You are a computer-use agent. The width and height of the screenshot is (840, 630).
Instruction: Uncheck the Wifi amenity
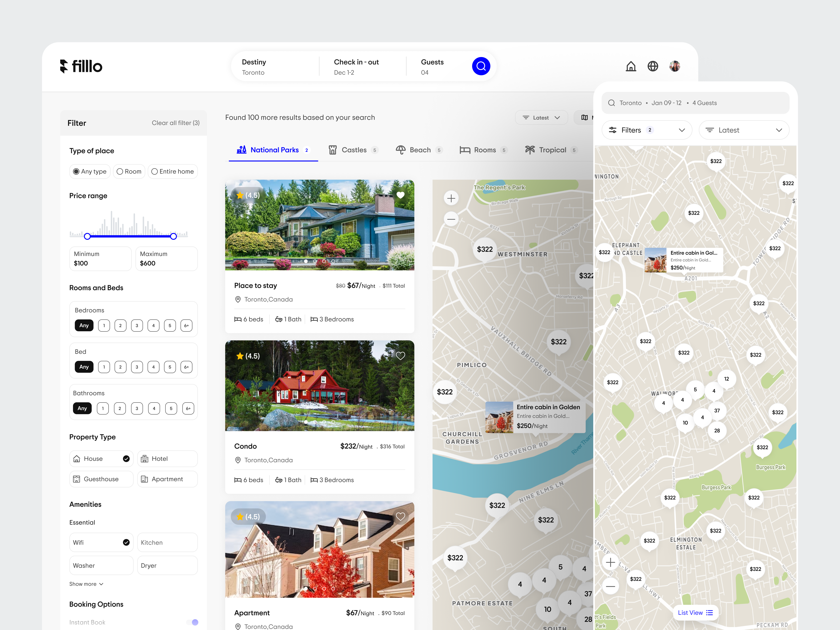pos(126,542)
